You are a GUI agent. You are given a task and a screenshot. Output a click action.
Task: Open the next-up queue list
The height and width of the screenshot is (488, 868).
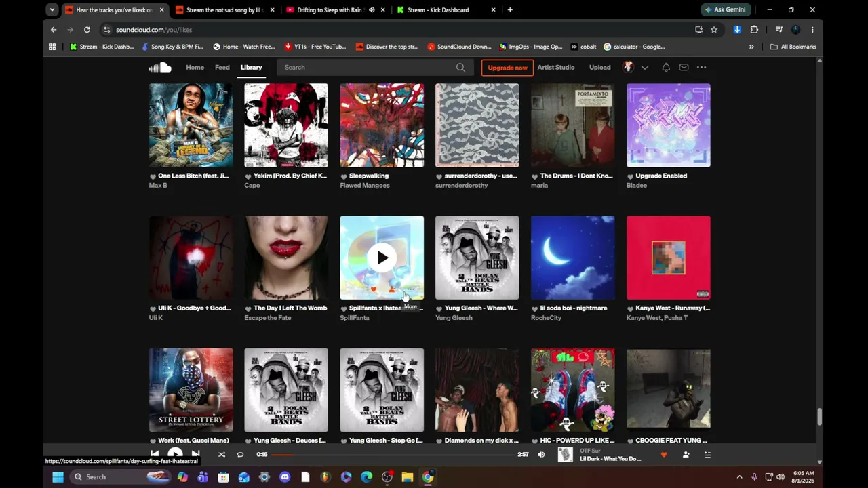(707, 455)
